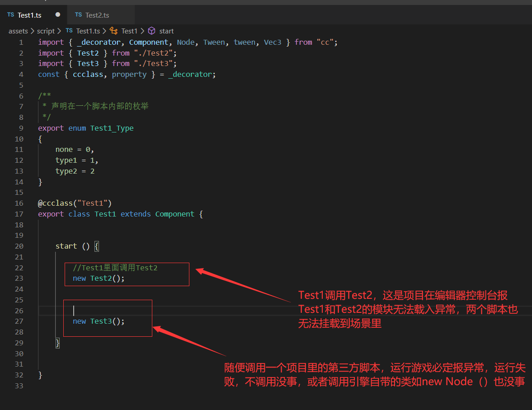This screenshot has width=532, height=410.
Task: Expand the start method breadcrumb
Action: (x=166, y=31)
